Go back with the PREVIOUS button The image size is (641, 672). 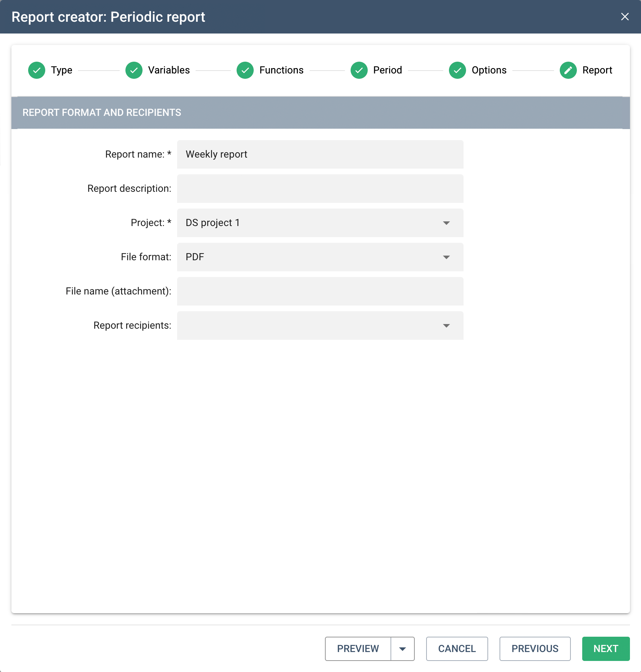tap(535, 649)
